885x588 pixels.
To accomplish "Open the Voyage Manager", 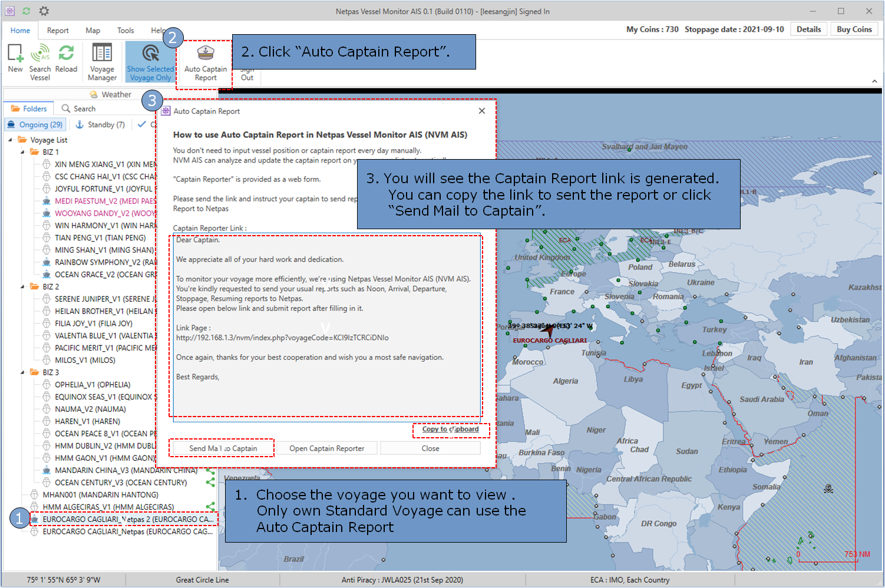I will 102,62.
